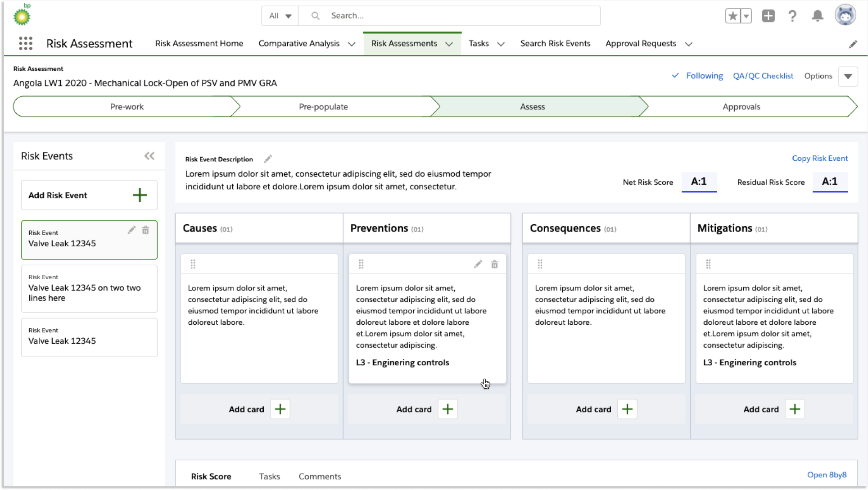
Task: Open the Tasks navigation tab
Action: click(479, 44)
